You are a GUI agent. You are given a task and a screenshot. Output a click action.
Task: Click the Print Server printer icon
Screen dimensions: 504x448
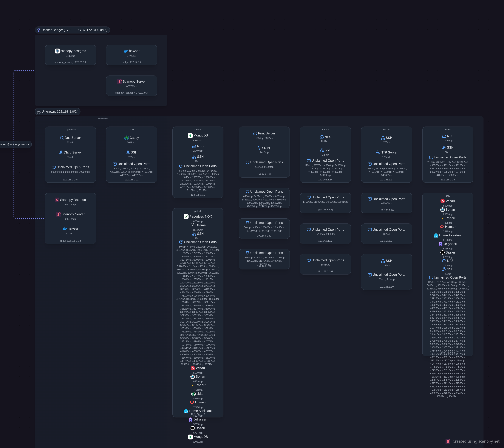coord(255,134)
